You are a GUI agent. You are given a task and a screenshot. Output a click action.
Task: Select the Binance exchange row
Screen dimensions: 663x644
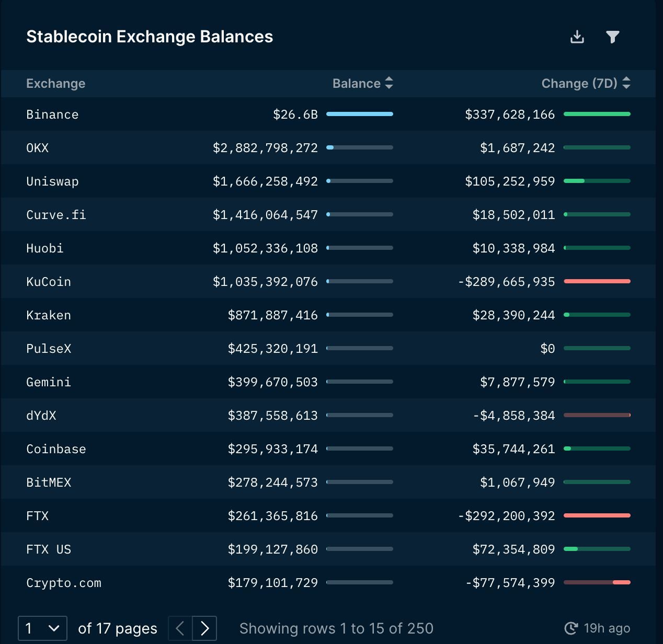(328, 114)
